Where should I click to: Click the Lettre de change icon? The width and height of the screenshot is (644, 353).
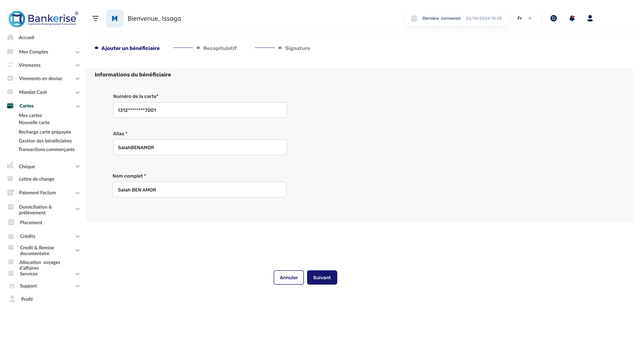point(10,179)
